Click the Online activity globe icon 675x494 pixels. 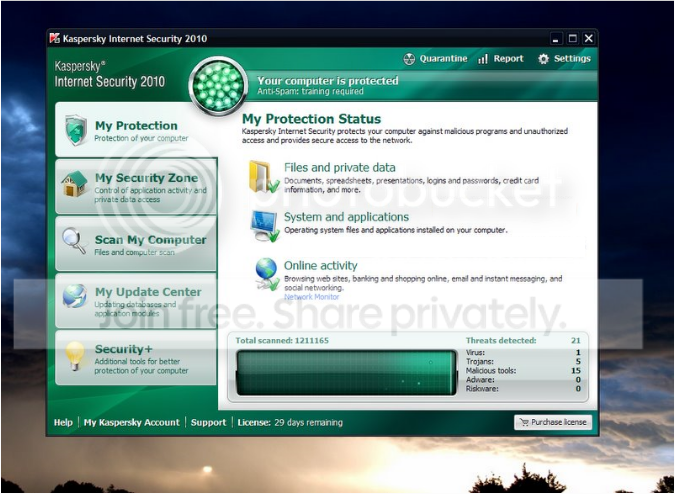pos(267,274)
